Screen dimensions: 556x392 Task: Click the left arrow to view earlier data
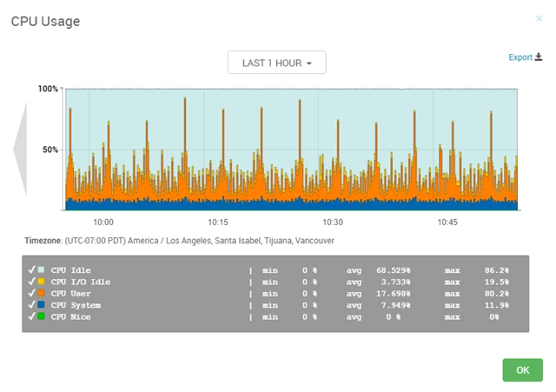pyautogui.click(x=19, y=149)
